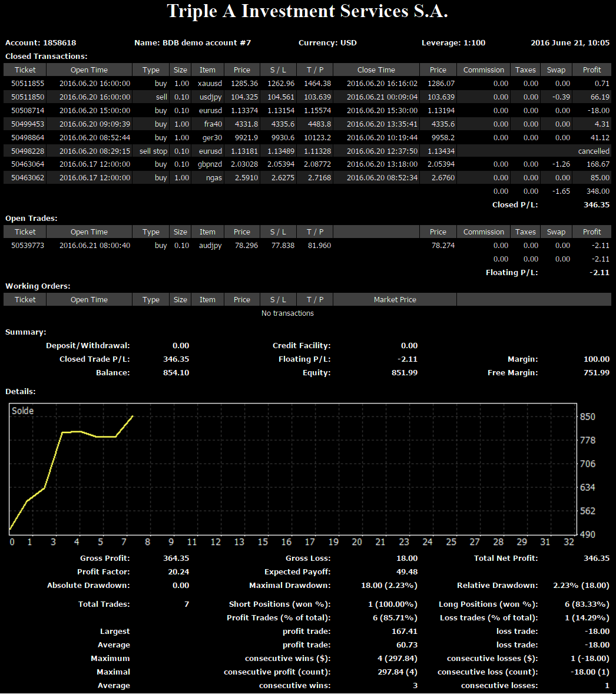Click the Gross Profit value 364.35
Screen dimensions: 616x694
click(x=176, y=558)
